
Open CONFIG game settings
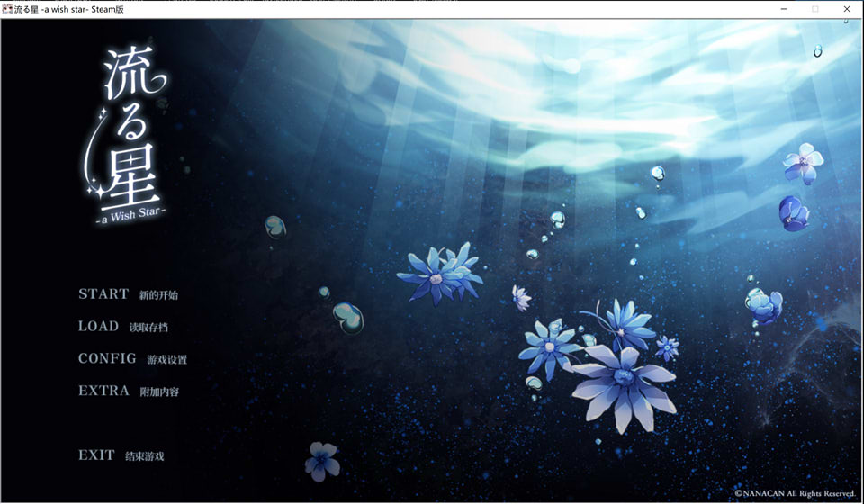pos(133,358)
